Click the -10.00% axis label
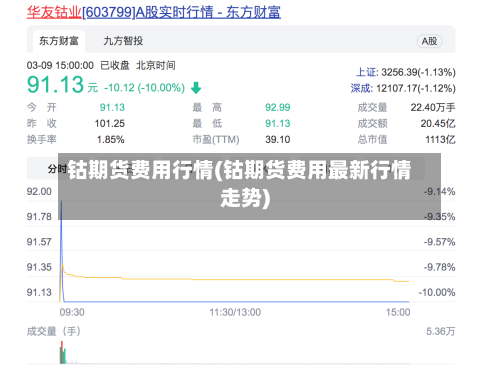This screenshot has height=373, width=500. 437,292
